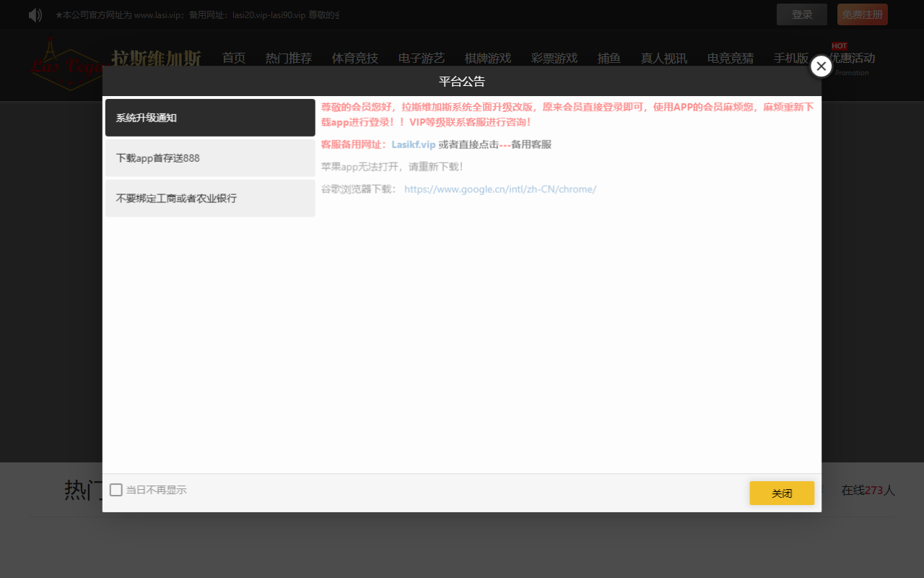Open the 捕鱼 menu item
Screen dimensions: 924x578
click(x=609, y=59)
